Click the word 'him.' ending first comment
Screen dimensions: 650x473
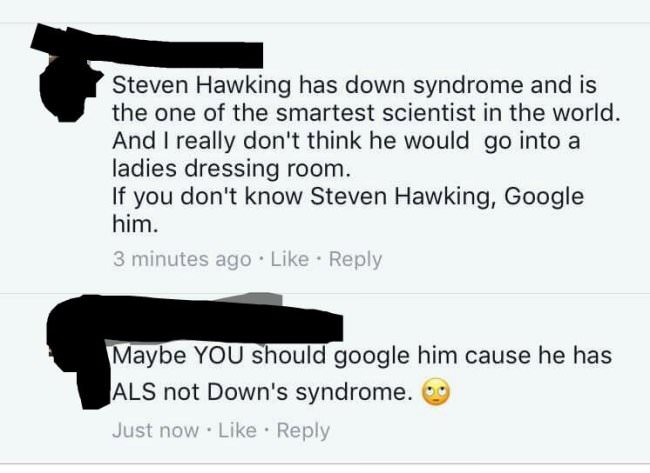(136, 224)
